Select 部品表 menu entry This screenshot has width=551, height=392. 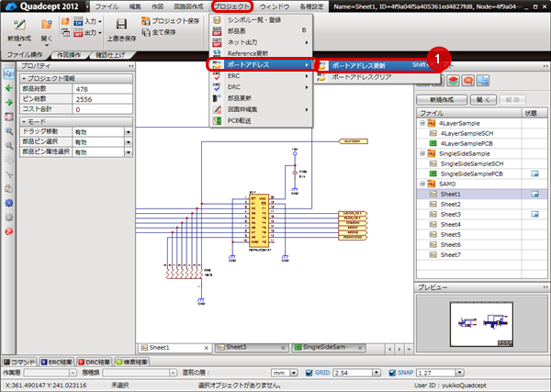[261, 31]
